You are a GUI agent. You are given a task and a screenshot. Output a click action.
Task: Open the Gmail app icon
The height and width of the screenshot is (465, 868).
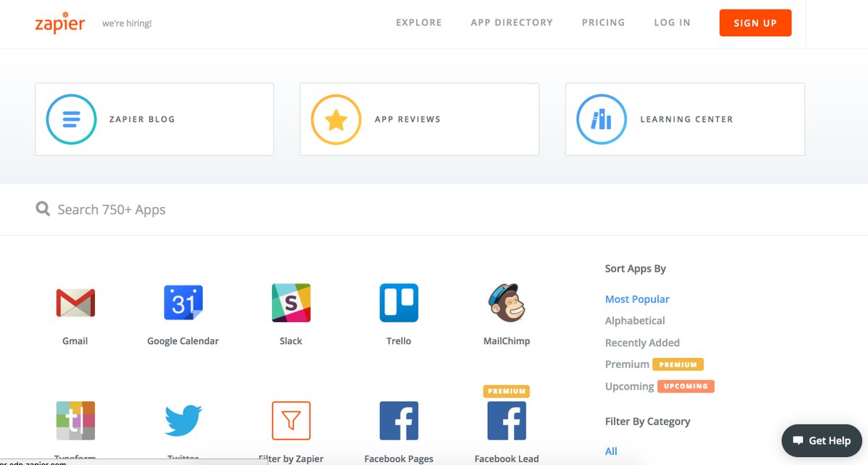point(75,303)
